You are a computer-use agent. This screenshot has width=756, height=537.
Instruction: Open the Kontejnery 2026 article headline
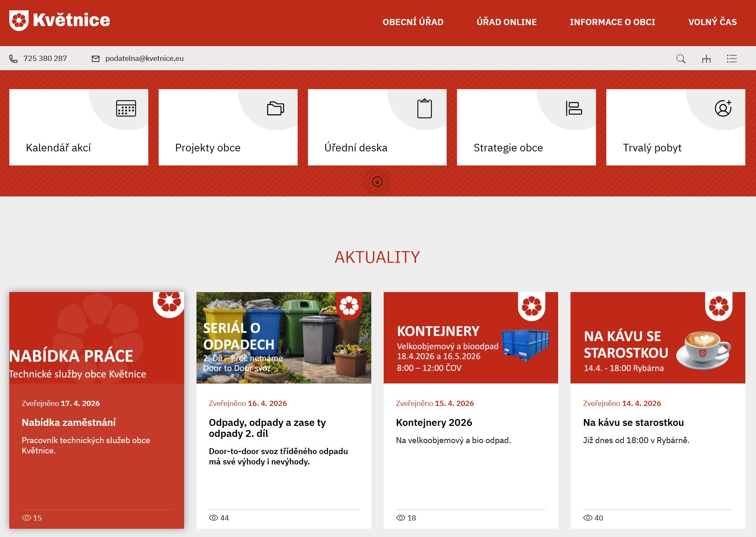434,422
